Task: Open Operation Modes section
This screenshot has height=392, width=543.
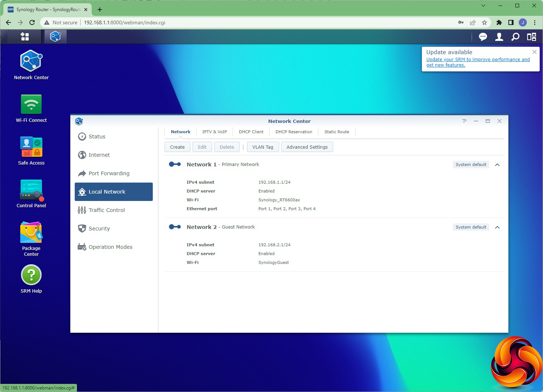Action: coord(114,247)
